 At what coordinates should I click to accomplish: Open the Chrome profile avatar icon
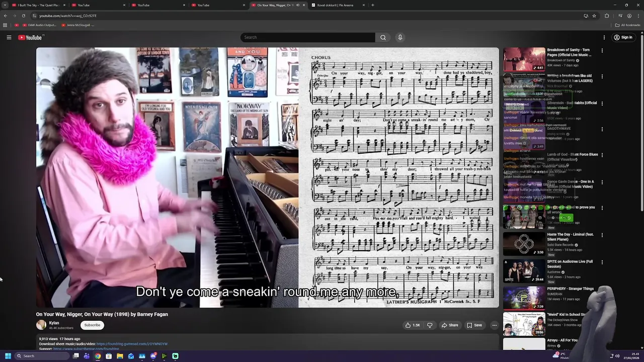point(629,16)
